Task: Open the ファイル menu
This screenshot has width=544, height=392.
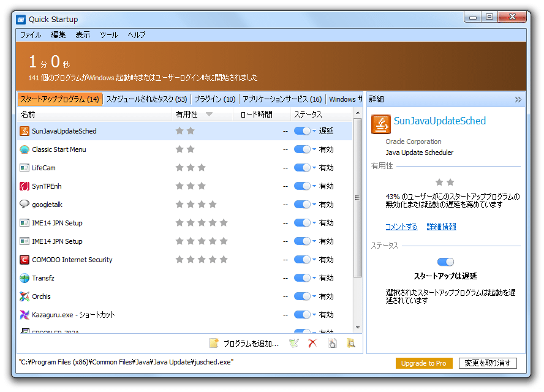Action: [31, 35]
